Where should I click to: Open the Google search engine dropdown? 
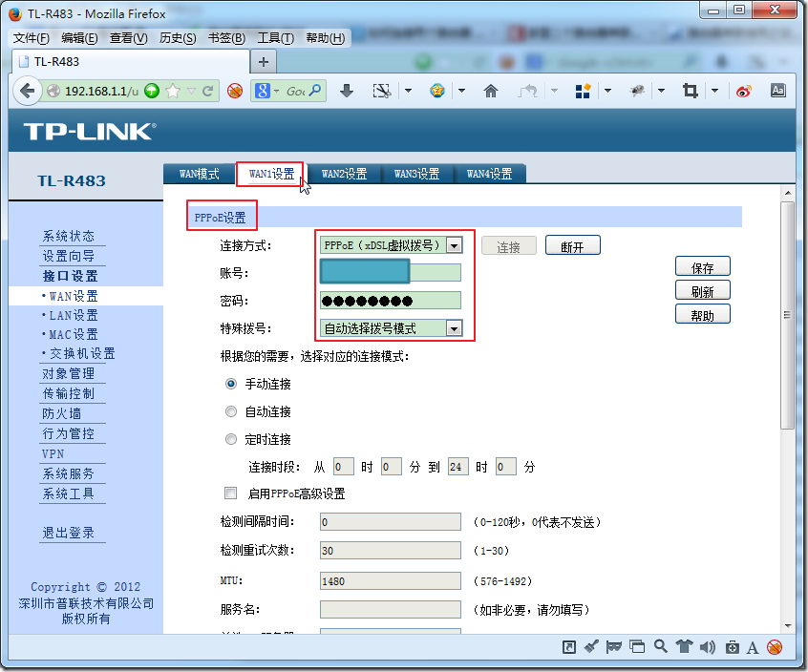coord(276,91)
